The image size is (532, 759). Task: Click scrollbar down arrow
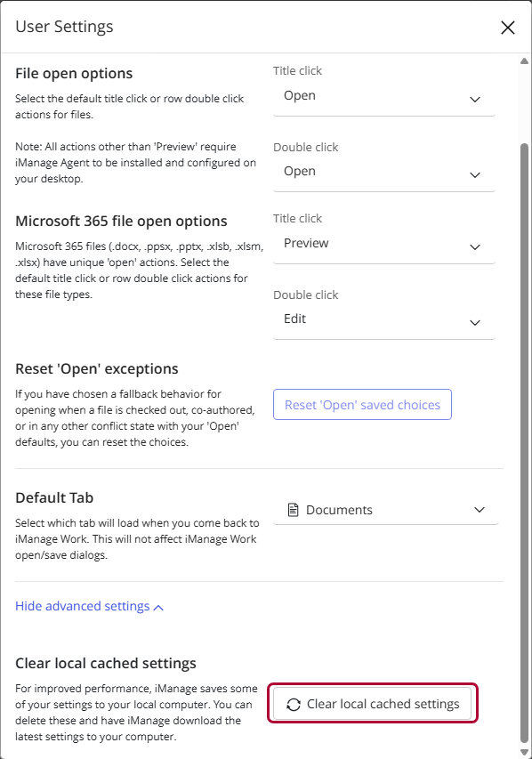pos(524,752)
